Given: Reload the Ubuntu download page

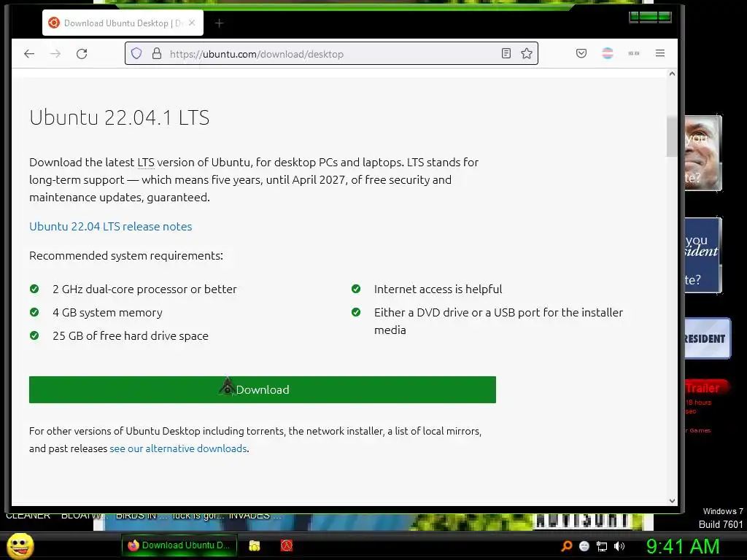Looking at the screenshot, I should [x=82, y=54].
